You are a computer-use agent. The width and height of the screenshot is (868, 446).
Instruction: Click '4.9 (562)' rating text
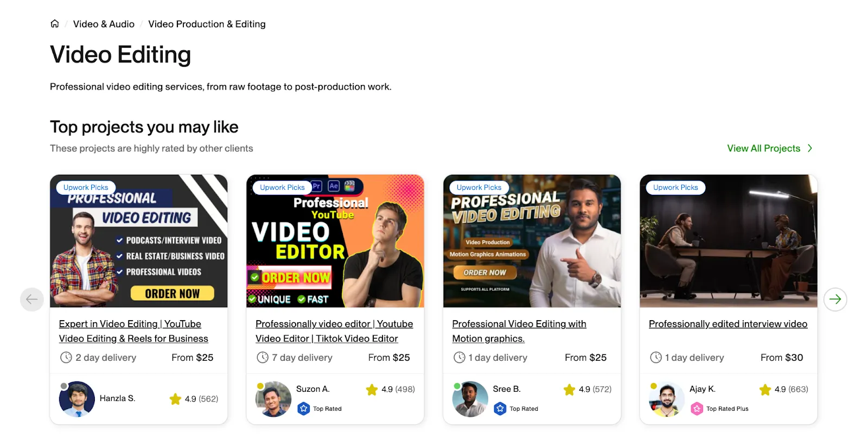click(201, 399)
